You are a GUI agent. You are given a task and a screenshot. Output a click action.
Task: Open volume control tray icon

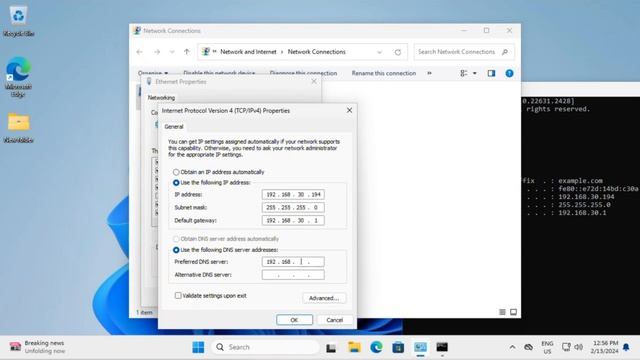578,347
